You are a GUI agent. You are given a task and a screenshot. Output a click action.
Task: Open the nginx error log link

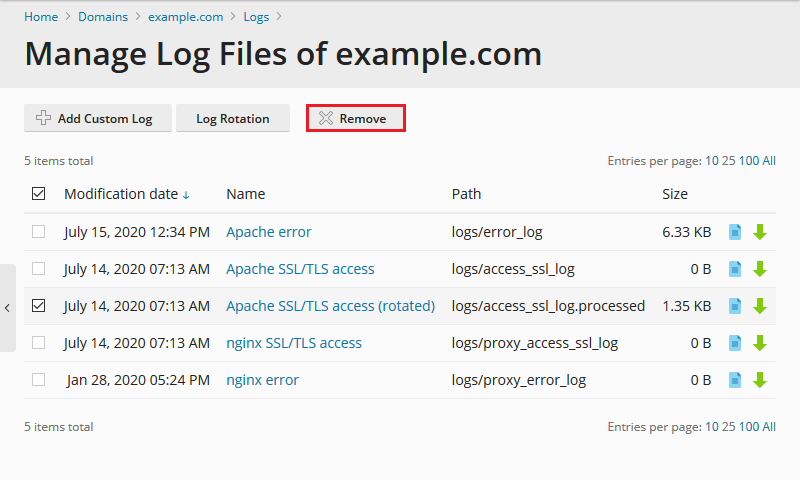262,380
